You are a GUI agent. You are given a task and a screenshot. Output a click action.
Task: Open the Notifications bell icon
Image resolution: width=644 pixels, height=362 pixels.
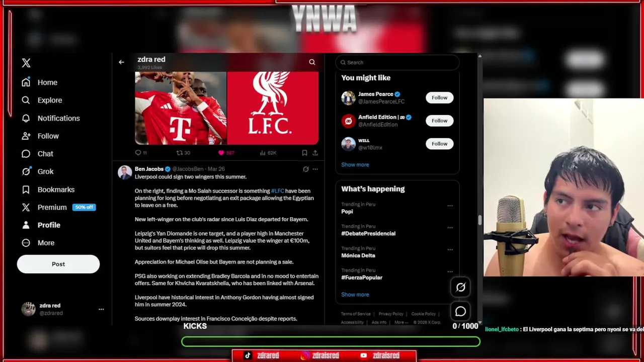pyautogui.click(x=26, y=118)
